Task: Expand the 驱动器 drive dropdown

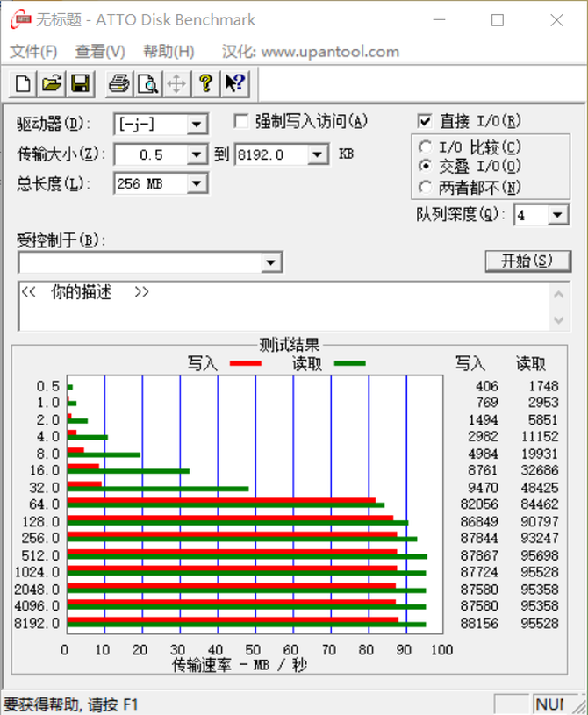Action: (x=197, y=125)
